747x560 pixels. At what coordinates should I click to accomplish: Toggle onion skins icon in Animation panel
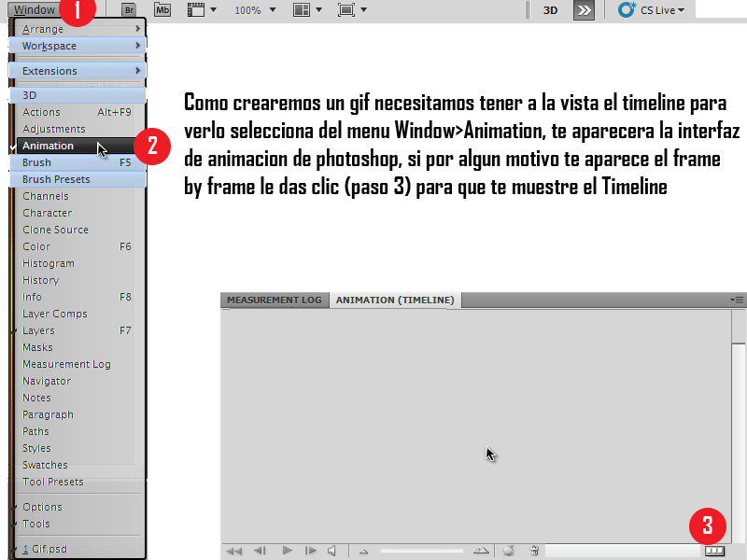click(509, 551)
